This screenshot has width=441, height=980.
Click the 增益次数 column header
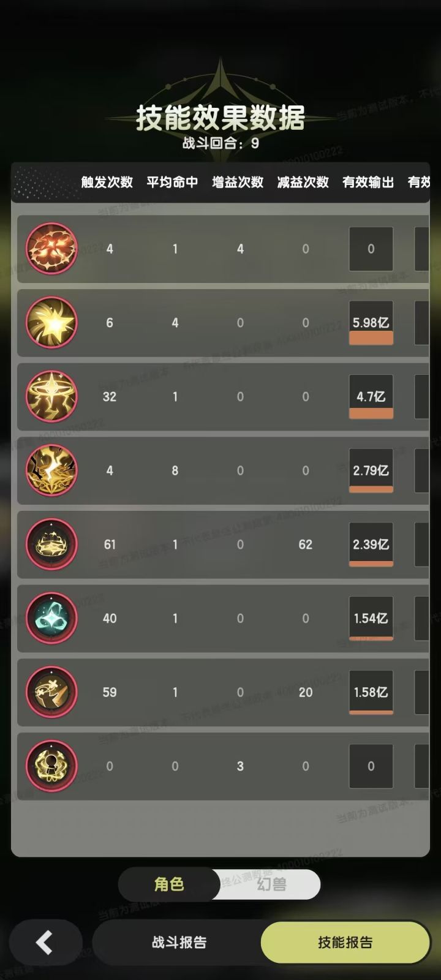[x=238, y=182]
